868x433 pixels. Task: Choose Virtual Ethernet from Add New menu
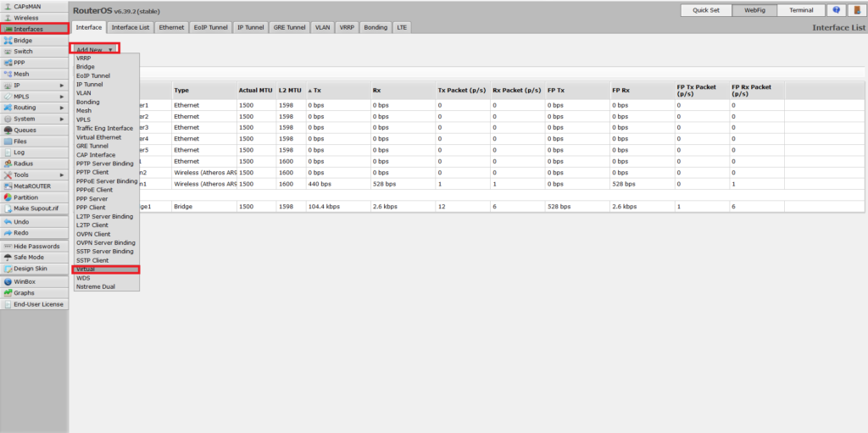pos(106,136)
